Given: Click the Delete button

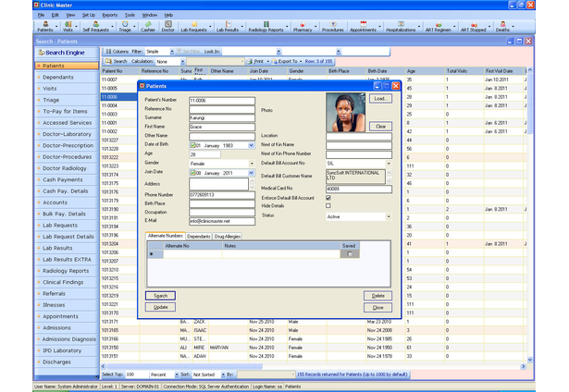Looking at the screenshot, I should click(x=377, y=296).
